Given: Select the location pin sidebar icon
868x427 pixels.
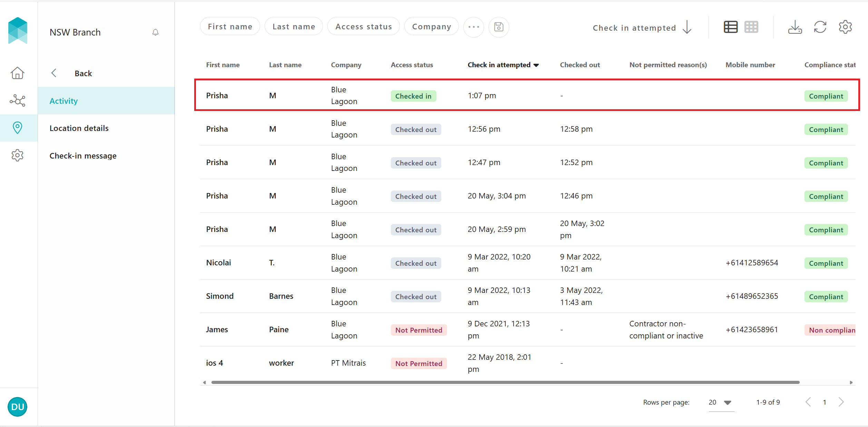Looking at the screenshot, I should click(x=17, y=128).
